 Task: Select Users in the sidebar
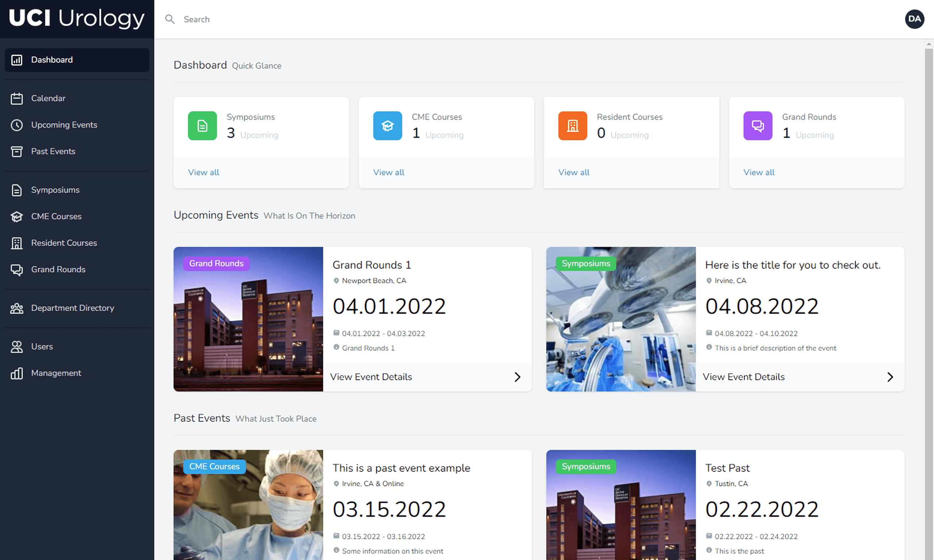pos(42,346)
